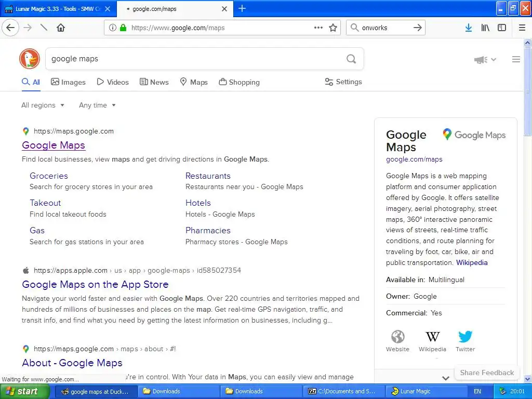Viewport: 532px width, 399px height.
Task: Bookmark this page with the star
Action: click(333, 28)
